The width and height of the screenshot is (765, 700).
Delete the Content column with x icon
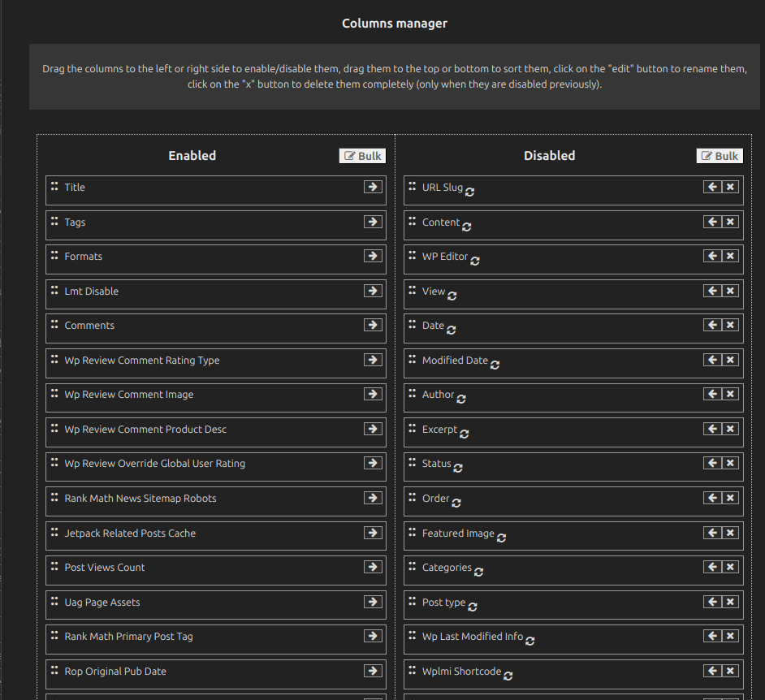tap(730, 222)
